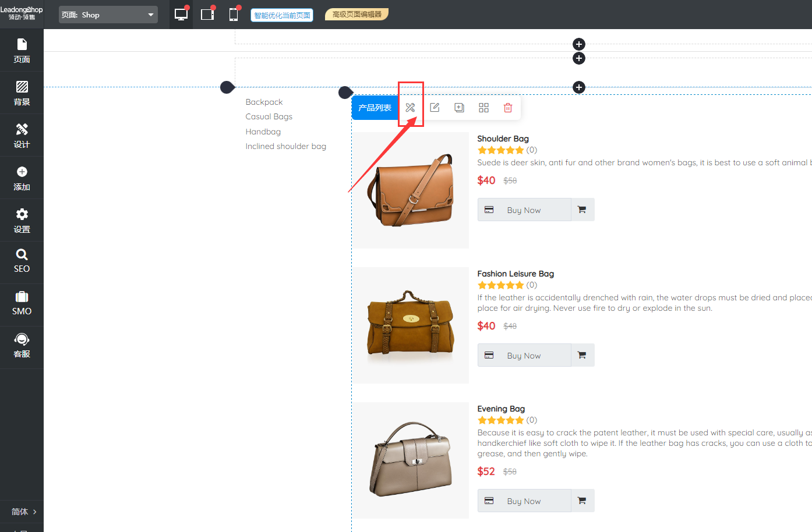Open the 客服 customer service panel

pos(22,346)
